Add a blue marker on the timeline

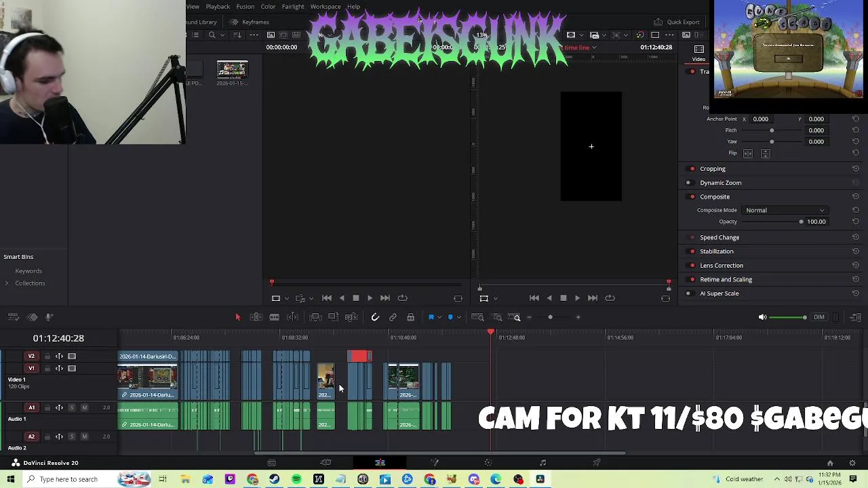[x=450, y=317]
